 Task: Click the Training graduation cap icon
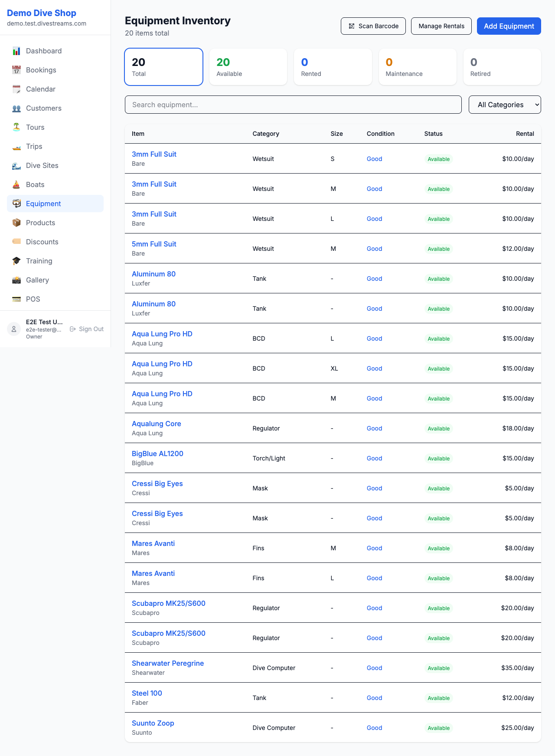coord(16,261)
